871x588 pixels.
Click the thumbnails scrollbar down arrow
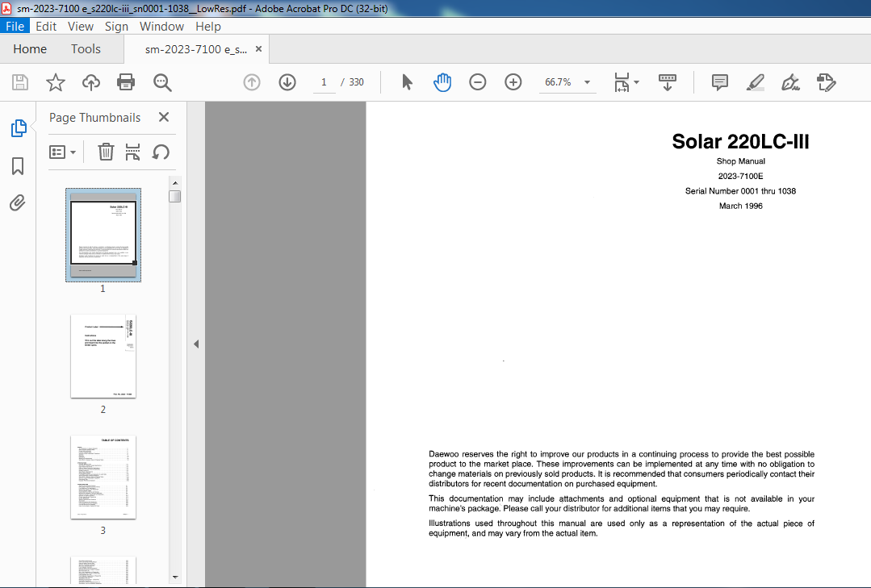coord(175,578)
